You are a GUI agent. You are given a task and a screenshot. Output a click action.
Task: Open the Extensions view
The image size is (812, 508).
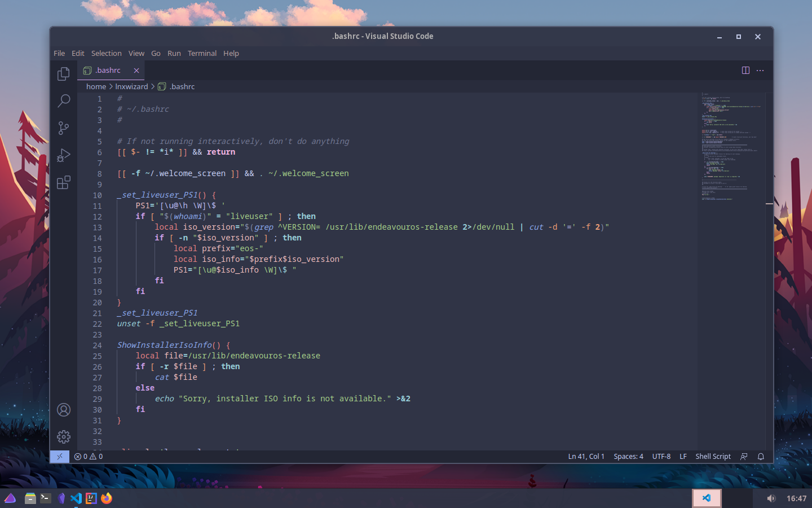64,182
